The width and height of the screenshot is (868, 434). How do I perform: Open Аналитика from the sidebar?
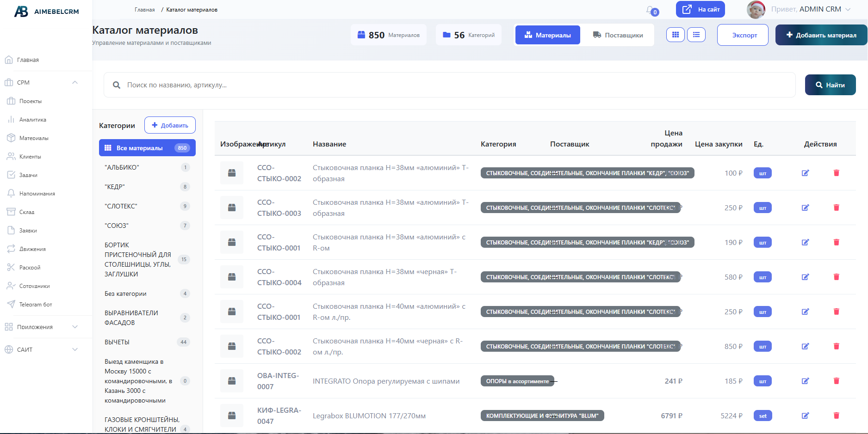point(32,120)
